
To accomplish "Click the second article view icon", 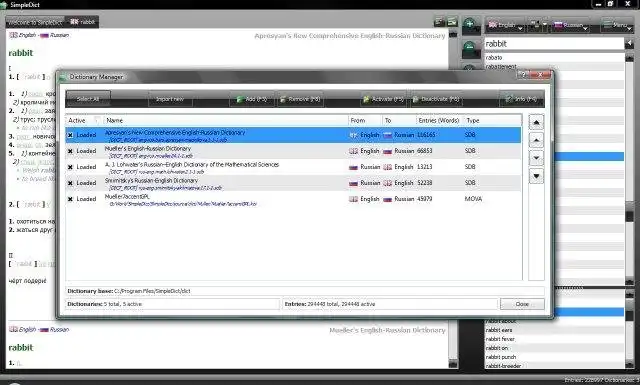I will (x=452, y=22).
